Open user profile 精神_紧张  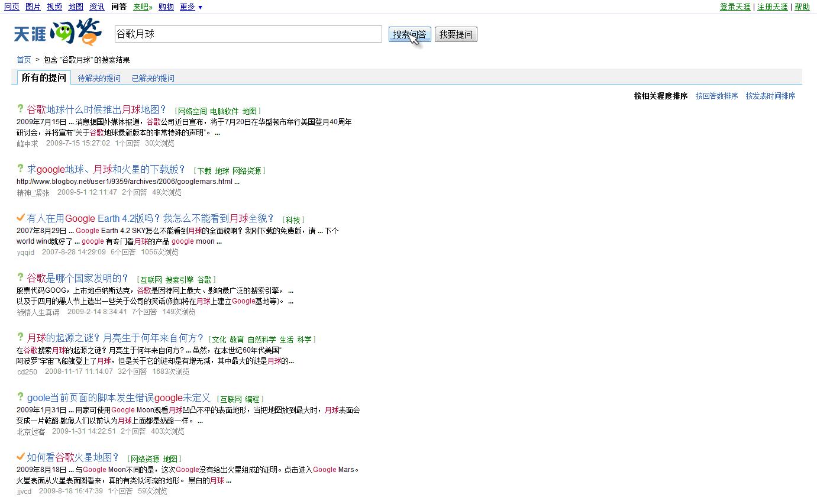tap(33, 192)
